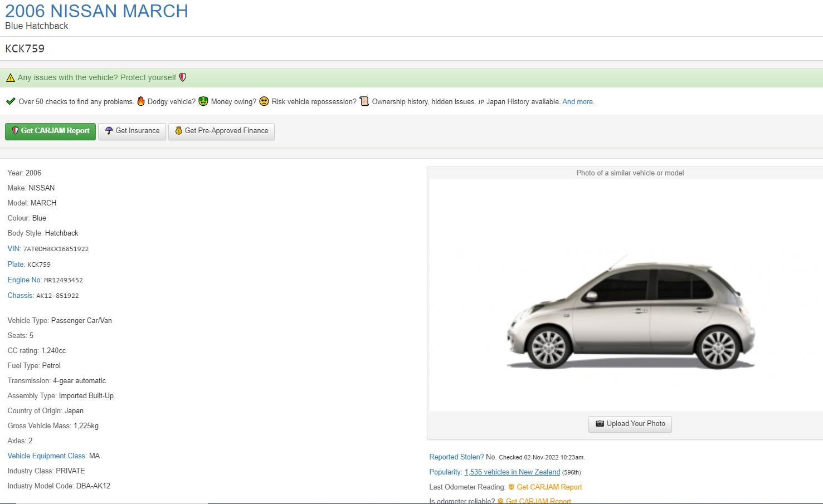Open the Vehicle Equipment Class link

[47, 456]
